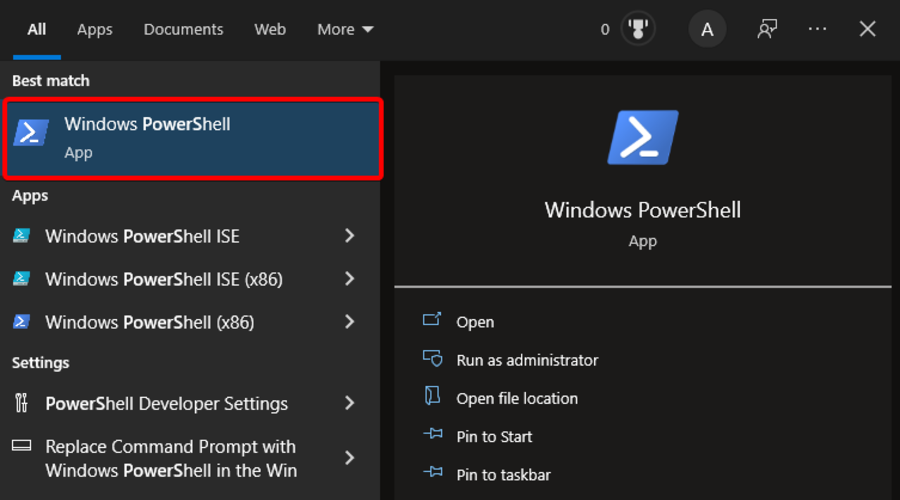Click the PowerShell Developer Settings icon
This screenshot has width=900, height=500.
pos(21,403)
